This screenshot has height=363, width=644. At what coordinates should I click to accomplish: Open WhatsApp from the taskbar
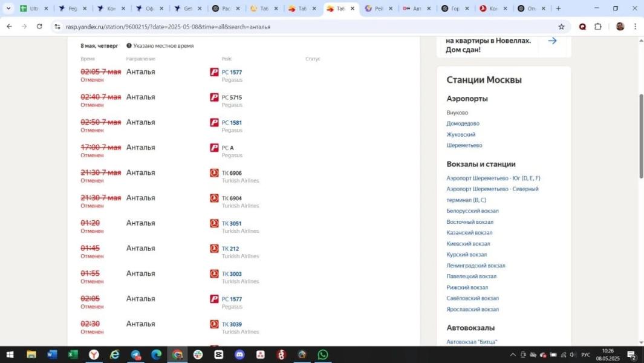(x=323, y=355)
